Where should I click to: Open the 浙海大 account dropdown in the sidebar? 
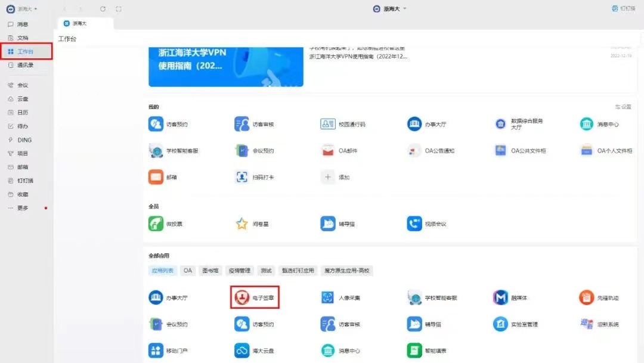tap(21, 8)
